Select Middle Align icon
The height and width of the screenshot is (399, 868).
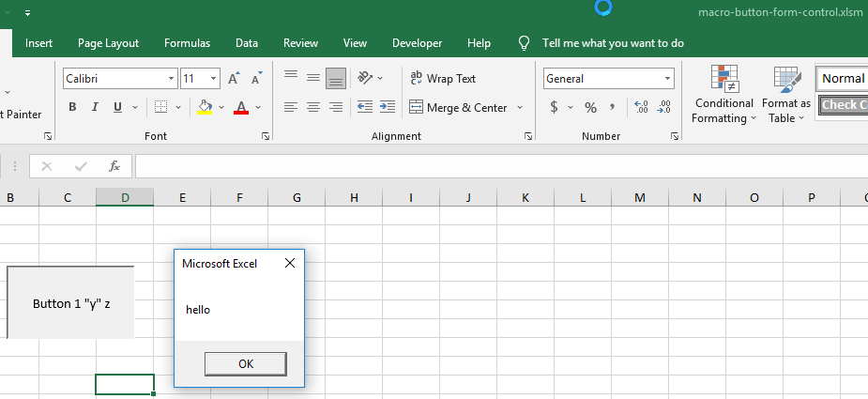click(313, 78)
